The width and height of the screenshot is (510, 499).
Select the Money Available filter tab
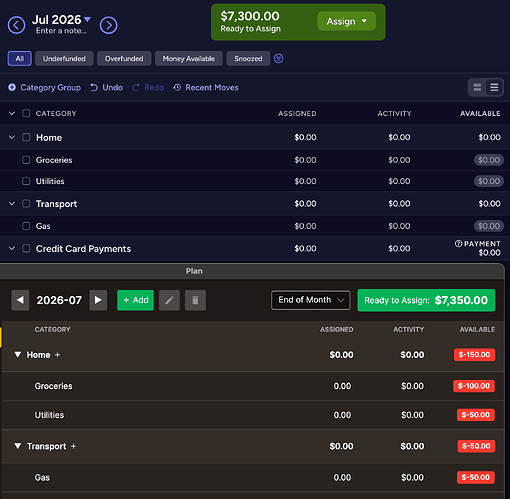189,59
